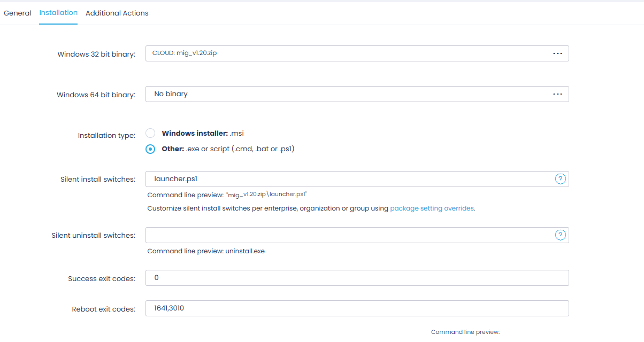
Task: Click the 'Silent install switches:' label
Action: click(98, 180)
